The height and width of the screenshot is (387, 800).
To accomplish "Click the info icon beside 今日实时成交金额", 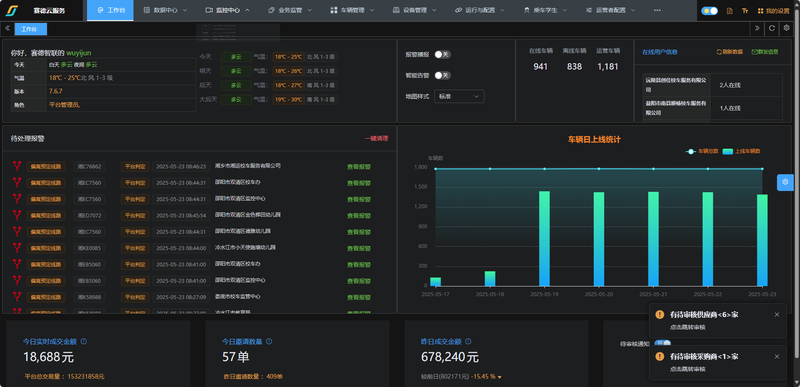I will (84, 342).
